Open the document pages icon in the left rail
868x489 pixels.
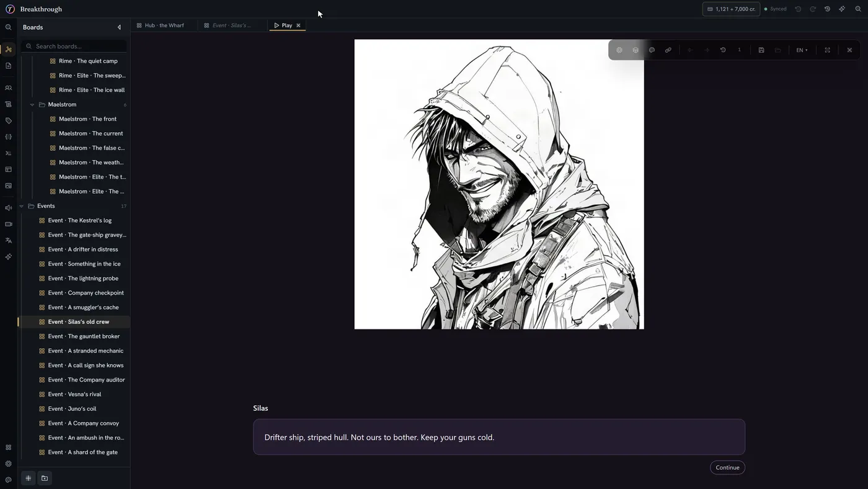tap(8, 66)
